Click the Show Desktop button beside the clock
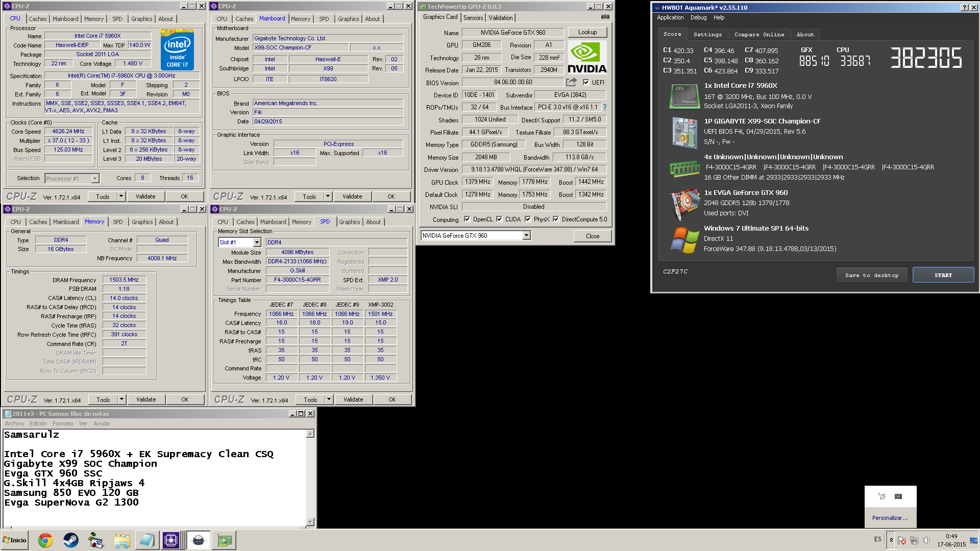Image resolution: width=980 pixels, height=551 pixels. pos(974,540)
